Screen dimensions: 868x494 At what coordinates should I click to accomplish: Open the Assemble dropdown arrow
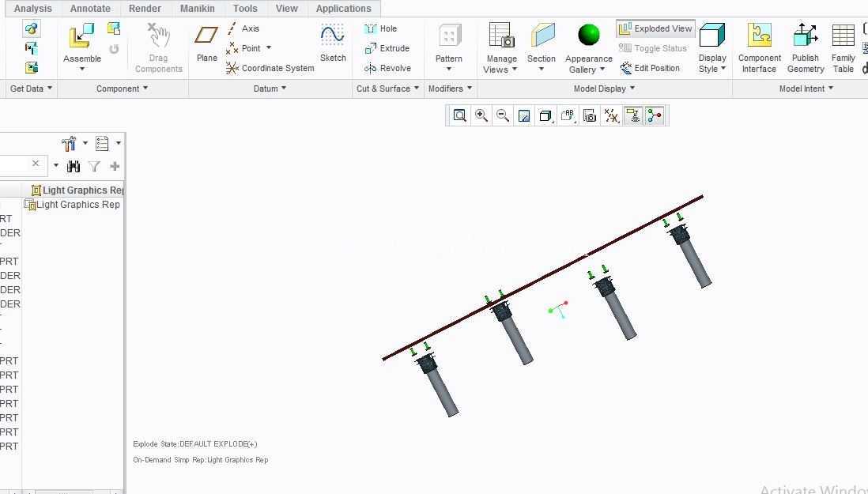pos(82,69)
